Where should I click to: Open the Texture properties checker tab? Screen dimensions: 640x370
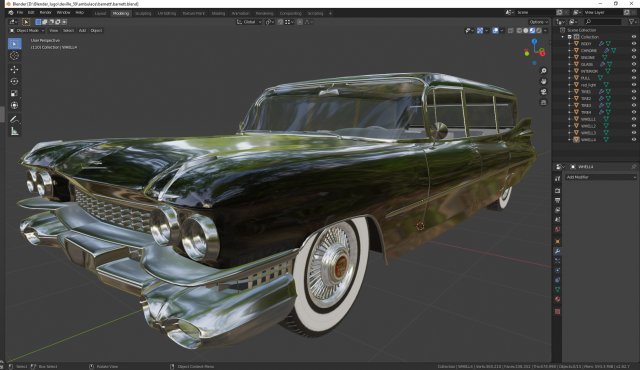(x=558, y=312)
